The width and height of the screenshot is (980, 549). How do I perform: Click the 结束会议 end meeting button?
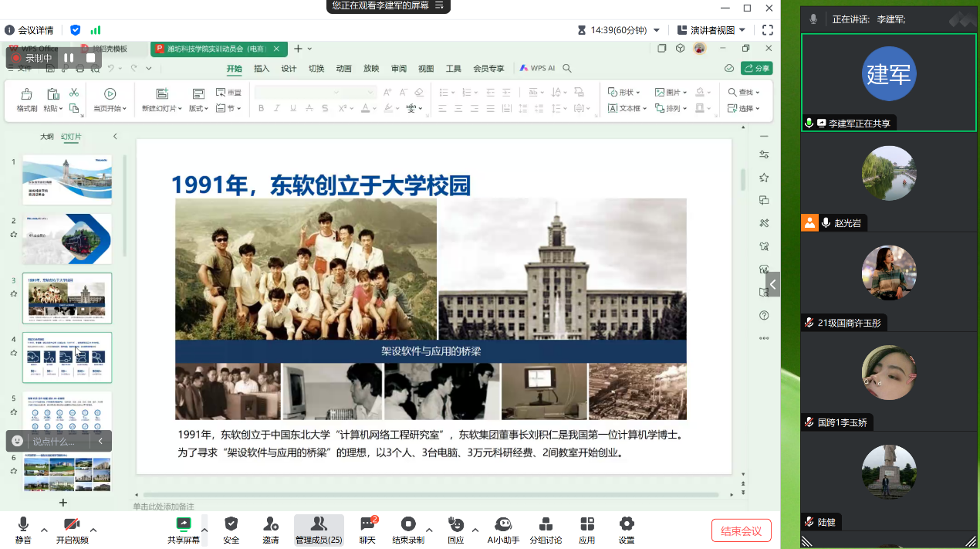point(741,530)
